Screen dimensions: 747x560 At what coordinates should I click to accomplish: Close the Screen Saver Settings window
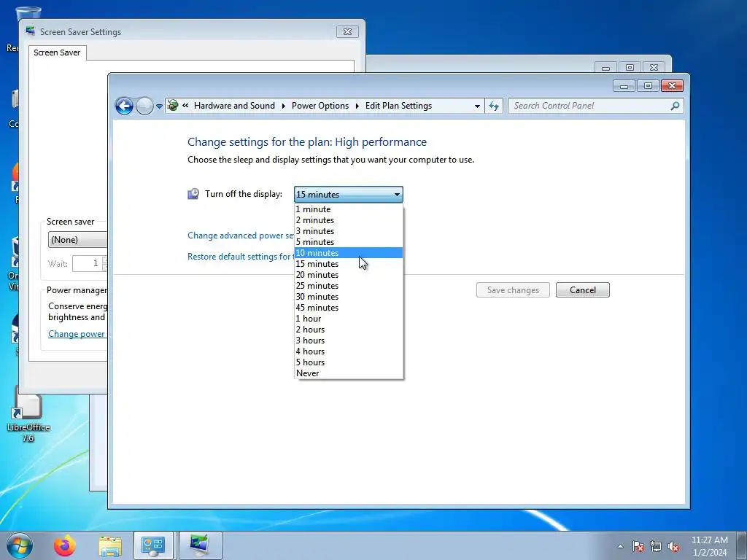[x=347, y=31]
